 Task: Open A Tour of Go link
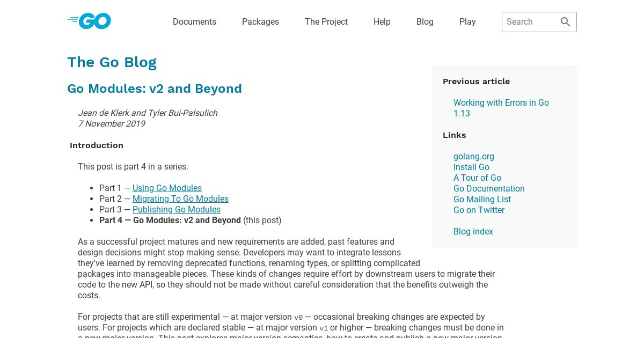coord(477,178)
